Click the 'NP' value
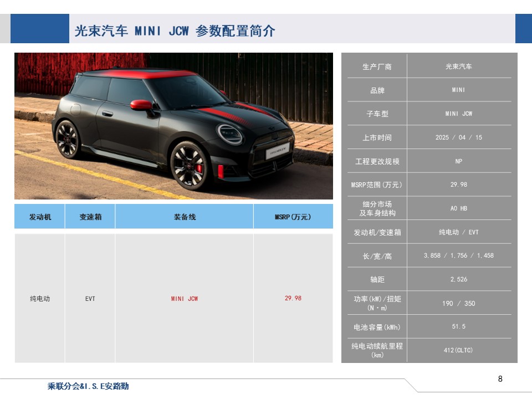The height and width of the screenshot is (399, 532). click(459, 161)
